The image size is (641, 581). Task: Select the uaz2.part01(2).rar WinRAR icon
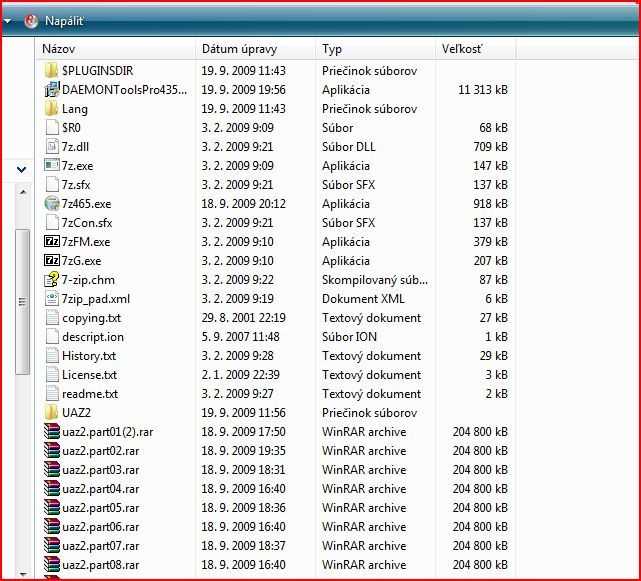tap(52, 431)
